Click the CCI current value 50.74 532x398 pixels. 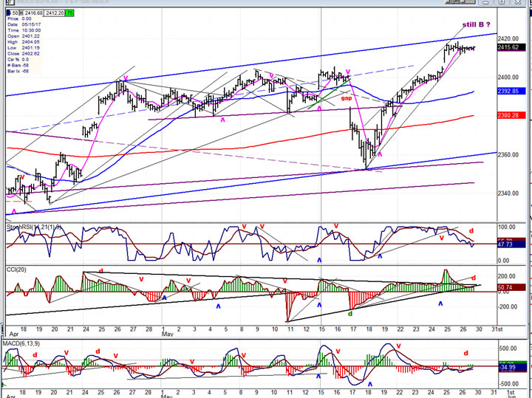click(x=511, y=287)
